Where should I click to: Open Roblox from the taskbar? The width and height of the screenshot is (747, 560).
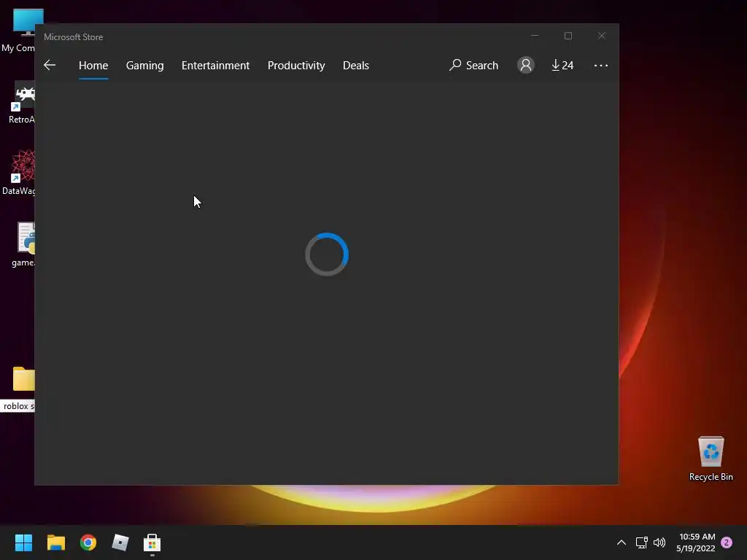click(x=120, y=542)
